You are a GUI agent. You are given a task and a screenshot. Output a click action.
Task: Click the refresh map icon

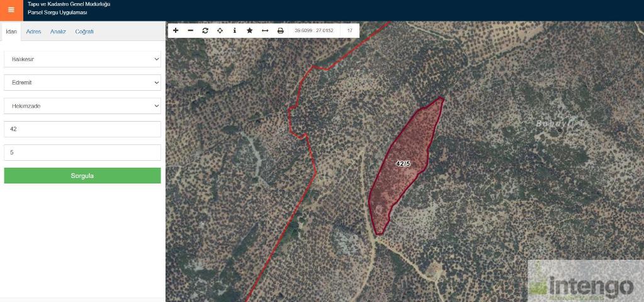pyautogui.click(x=205, y=30)
